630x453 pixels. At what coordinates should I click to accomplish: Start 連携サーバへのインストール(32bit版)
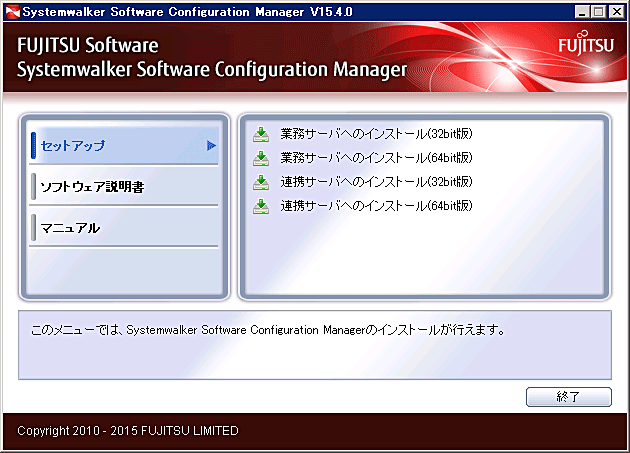(x=376, y=182)
